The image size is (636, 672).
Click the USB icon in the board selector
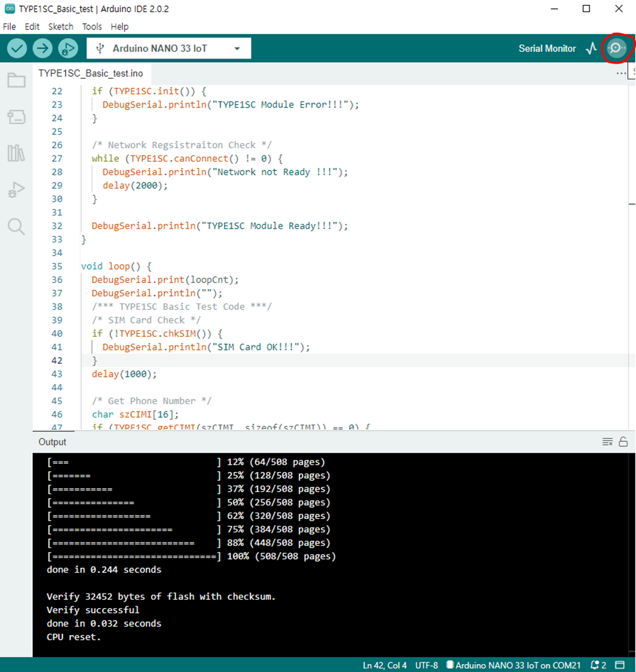tap(100, 48)
